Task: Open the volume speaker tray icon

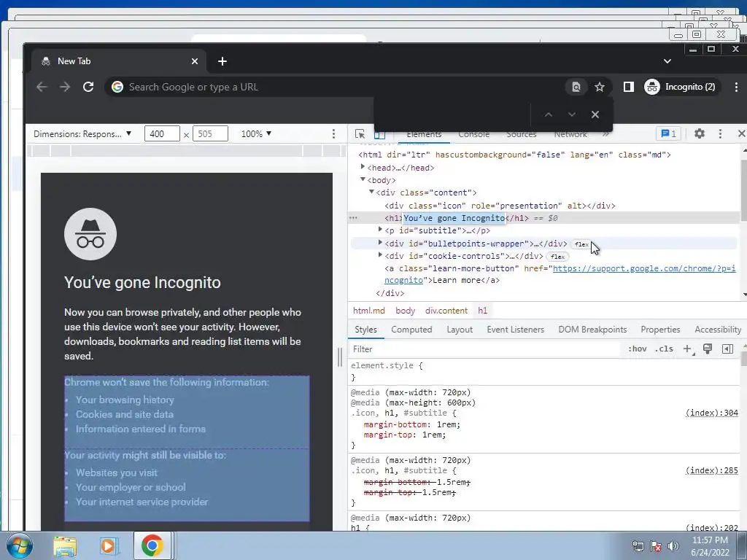Action: [673, 546]
